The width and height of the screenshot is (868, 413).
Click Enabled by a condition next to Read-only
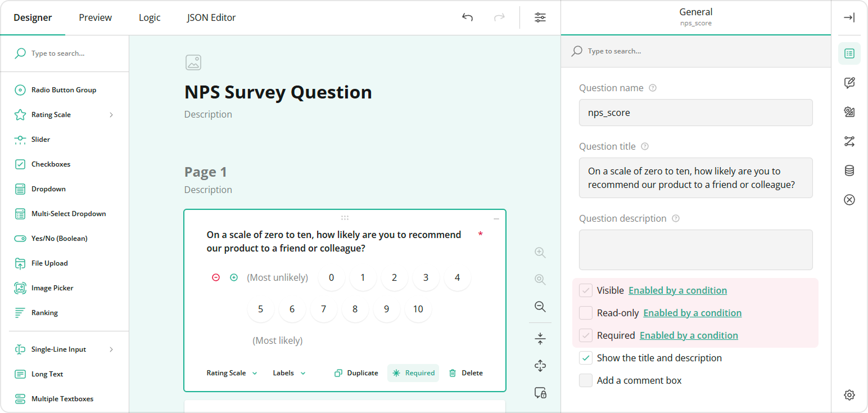(692, 312)
